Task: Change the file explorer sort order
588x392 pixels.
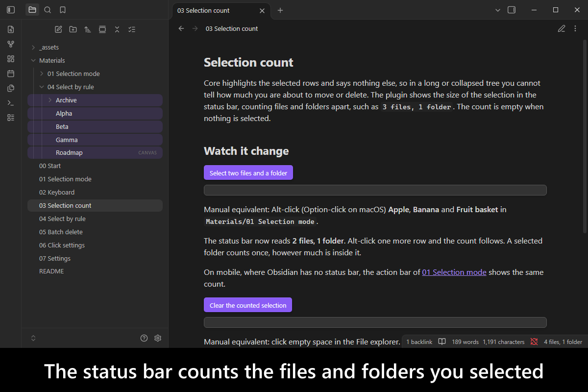Action: tap(88, 29)
